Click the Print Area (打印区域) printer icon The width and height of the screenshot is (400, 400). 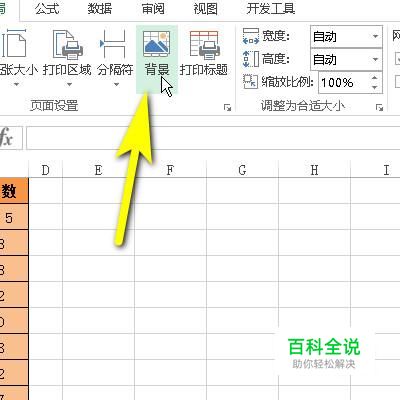tap(68, 44)
